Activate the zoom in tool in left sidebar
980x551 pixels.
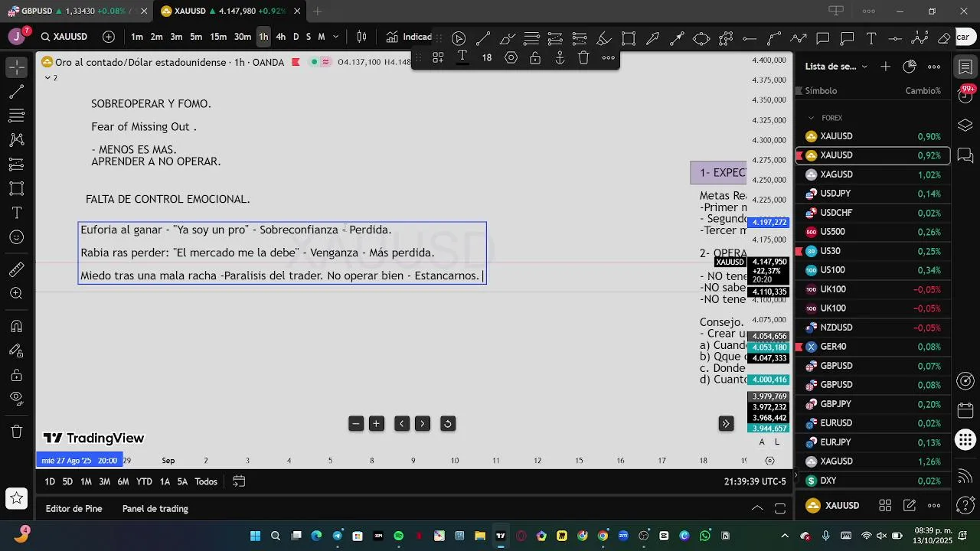(16, 294)
